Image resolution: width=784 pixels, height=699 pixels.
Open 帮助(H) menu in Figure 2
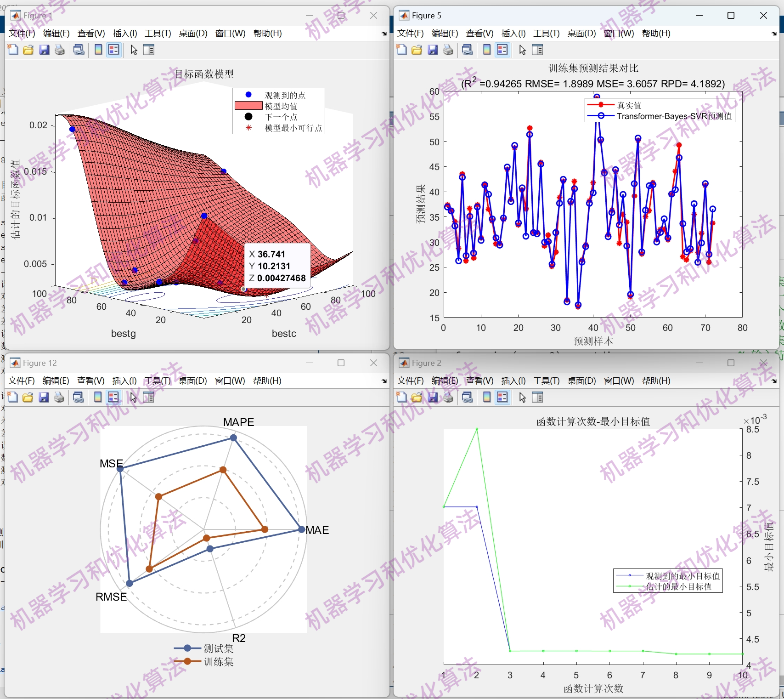pos(656,381)
